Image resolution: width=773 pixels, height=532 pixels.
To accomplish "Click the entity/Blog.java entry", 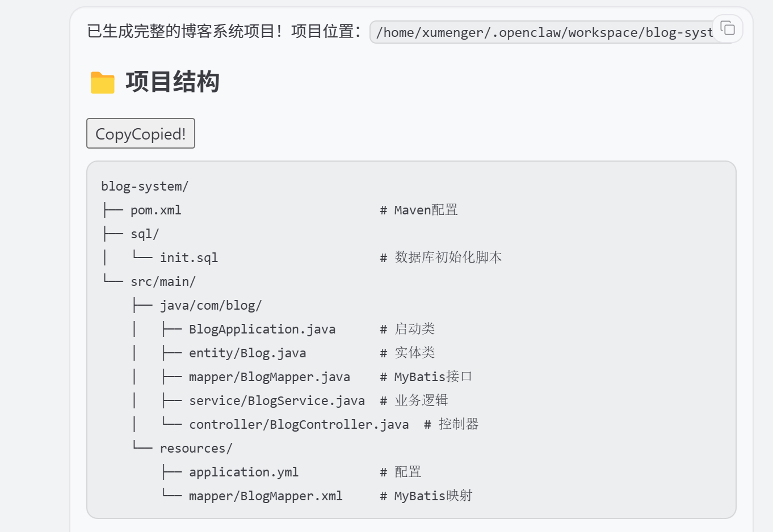I will pos(247,353).
